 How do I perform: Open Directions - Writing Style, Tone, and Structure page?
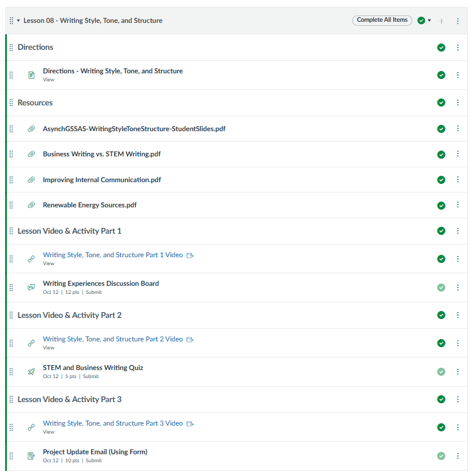(x=113, y=71)
